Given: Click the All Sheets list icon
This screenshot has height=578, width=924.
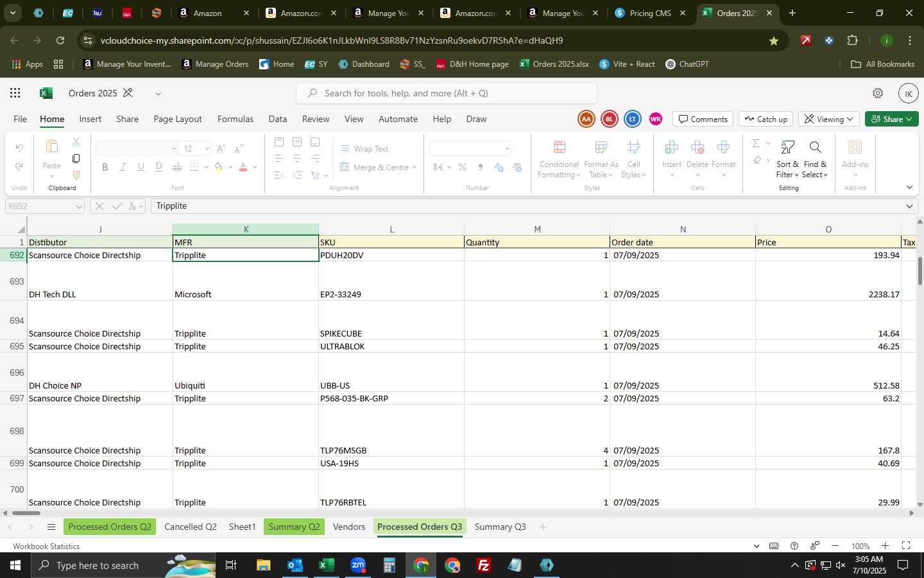Looking at the screenshot, I should pos(51,527).
